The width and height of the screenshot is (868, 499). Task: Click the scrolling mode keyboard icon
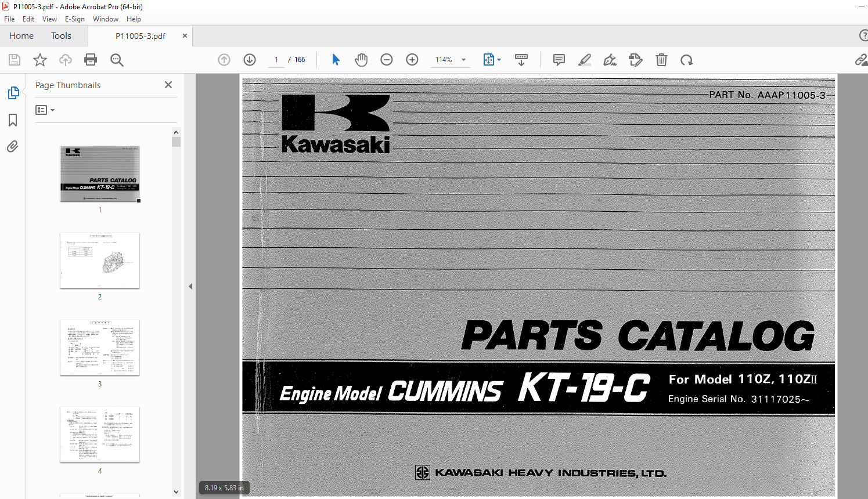point(521,60)
